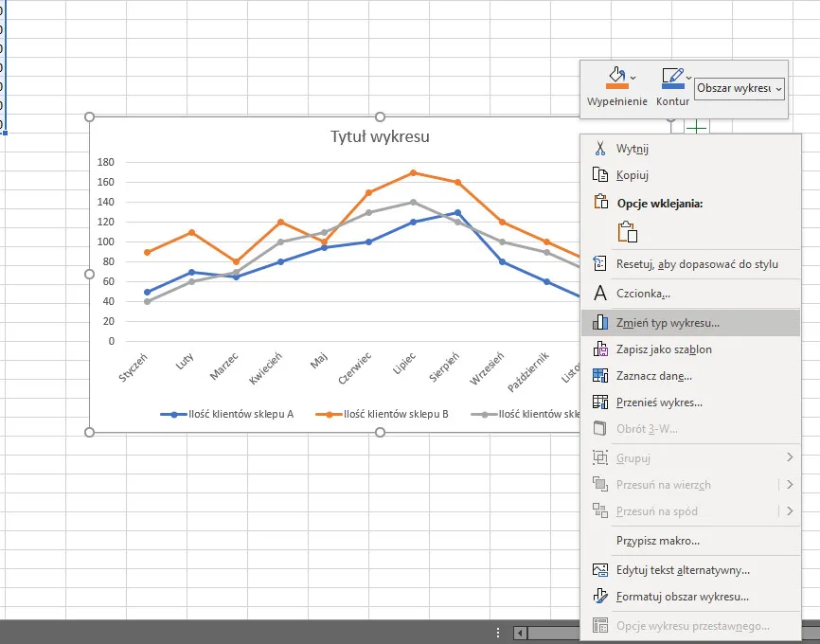
Task: Click the Czcionka letter A icon
Action: click(x=599, y=294)
